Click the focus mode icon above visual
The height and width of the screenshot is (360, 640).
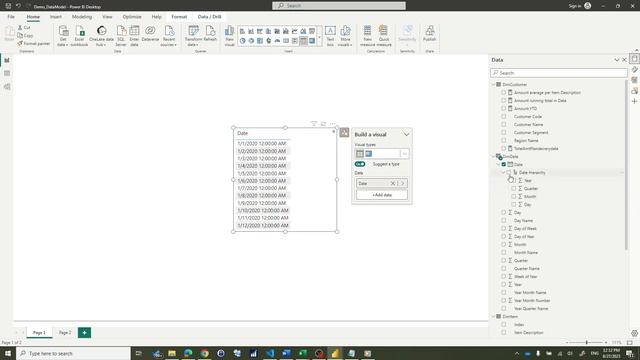tap(323, 123)
